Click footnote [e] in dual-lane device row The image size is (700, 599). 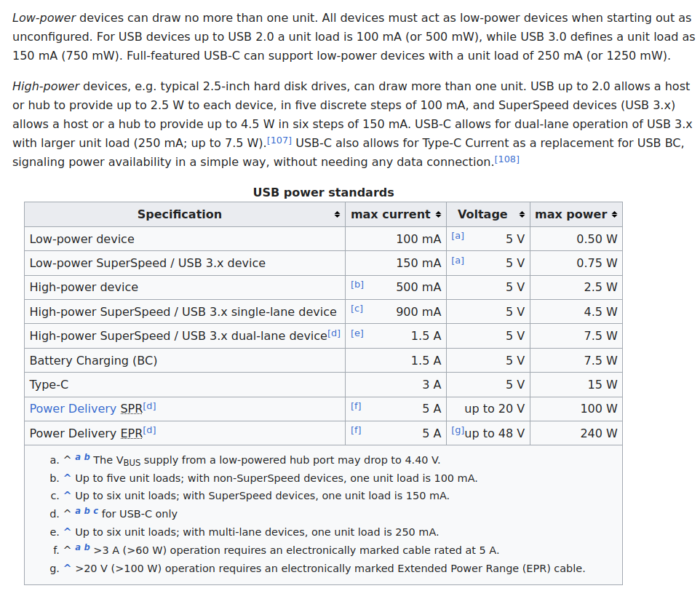click(x=357, y=333)
